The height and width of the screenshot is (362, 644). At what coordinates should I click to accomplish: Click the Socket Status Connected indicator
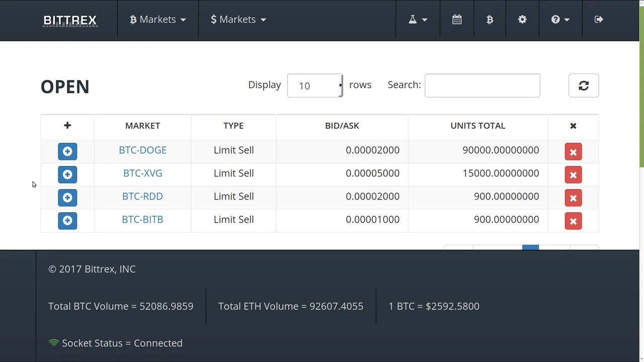coord(115,343)
